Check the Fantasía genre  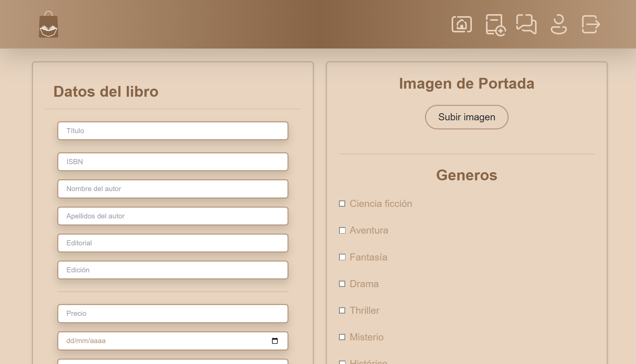point(342,257)
